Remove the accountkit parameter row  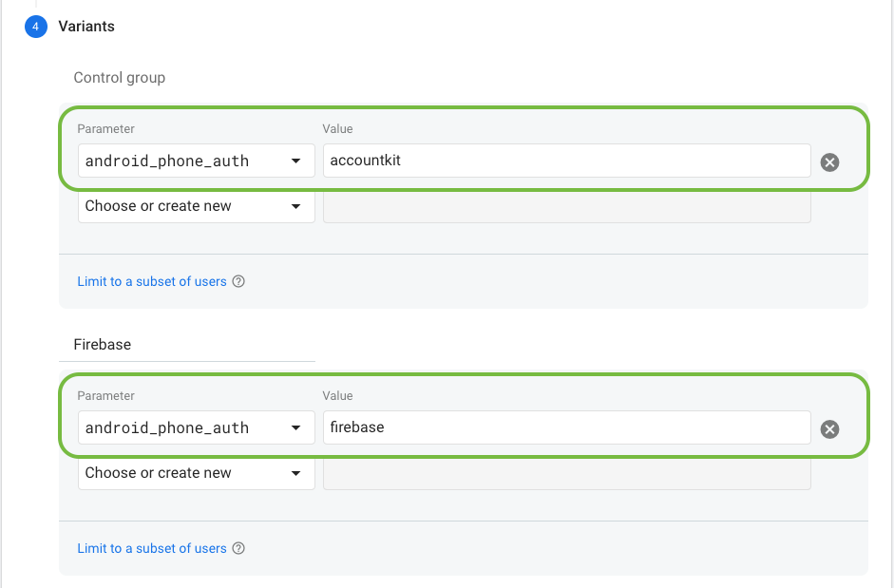(829, 162)
